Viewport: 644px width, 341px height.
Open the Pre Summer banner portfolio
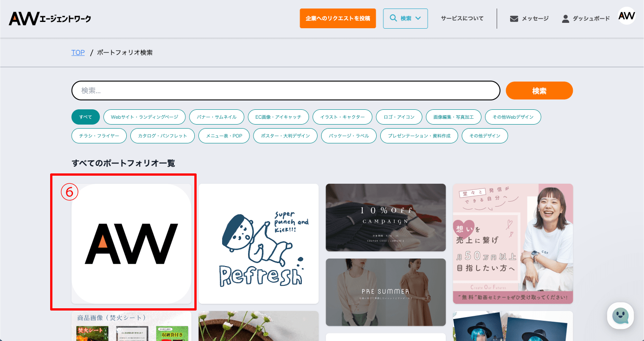(x=386, y=292)
